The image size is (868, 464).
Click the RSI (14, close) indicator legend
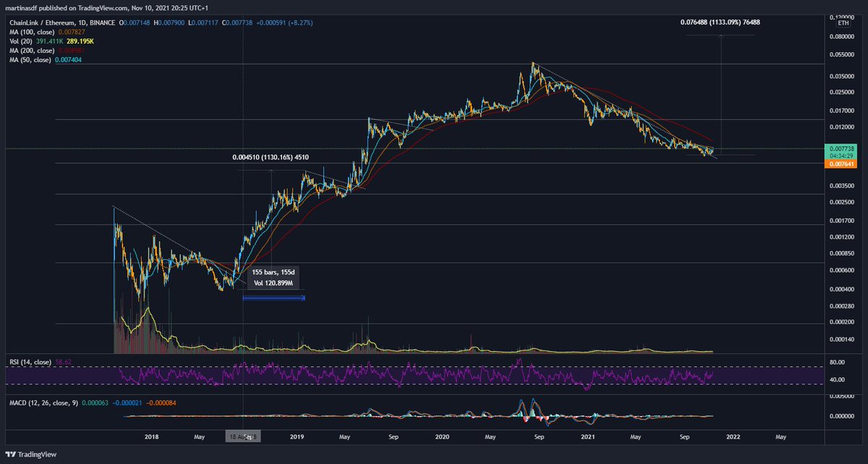coord(30,361)
